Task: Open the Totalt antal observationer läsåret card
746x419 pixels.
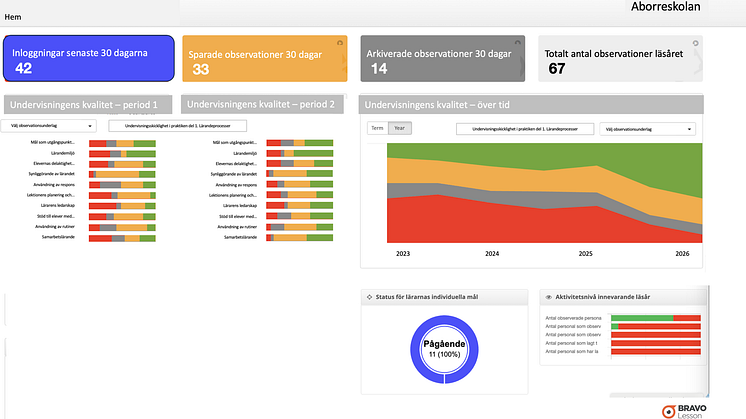Action: coord(620,58)
